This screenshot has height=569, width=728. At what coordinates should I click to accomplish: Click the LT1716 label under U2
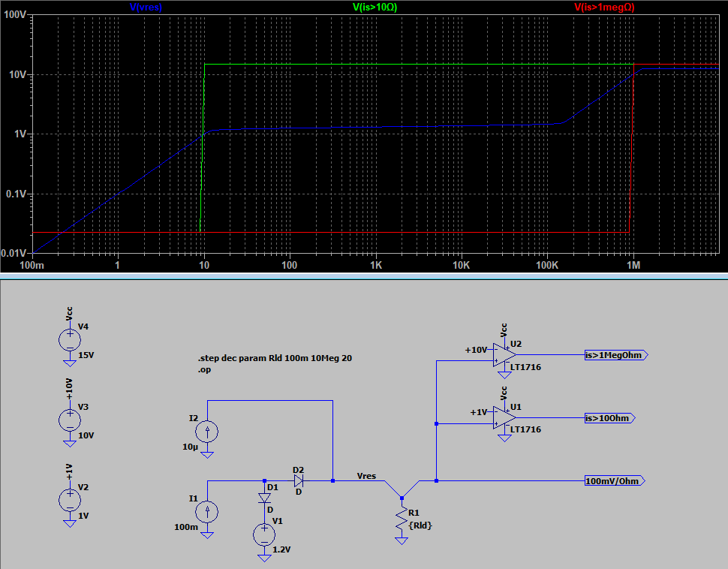(x=525, y=367)
